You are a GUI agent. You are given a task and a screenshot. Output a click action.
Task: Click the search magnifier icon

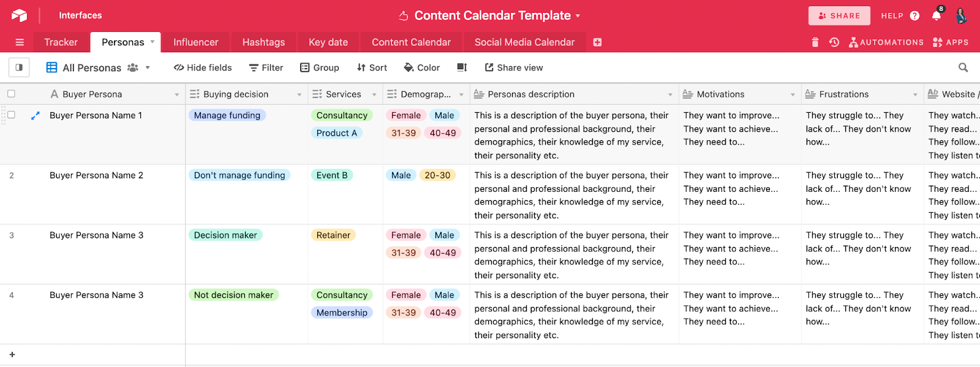[963, 67]
